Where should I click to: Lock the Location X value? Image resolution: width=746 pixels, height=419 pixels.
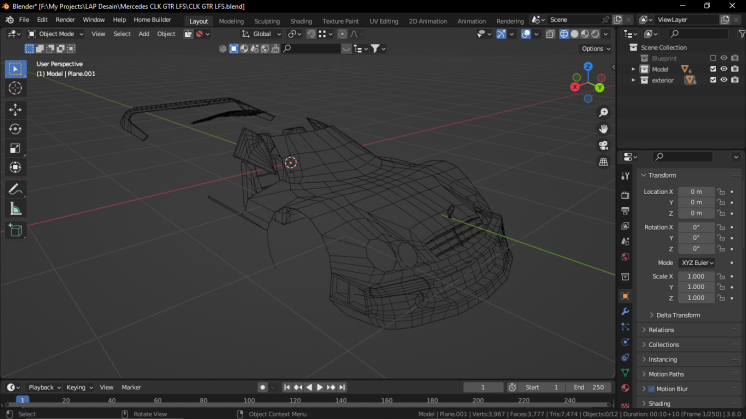tap(721, 192)
